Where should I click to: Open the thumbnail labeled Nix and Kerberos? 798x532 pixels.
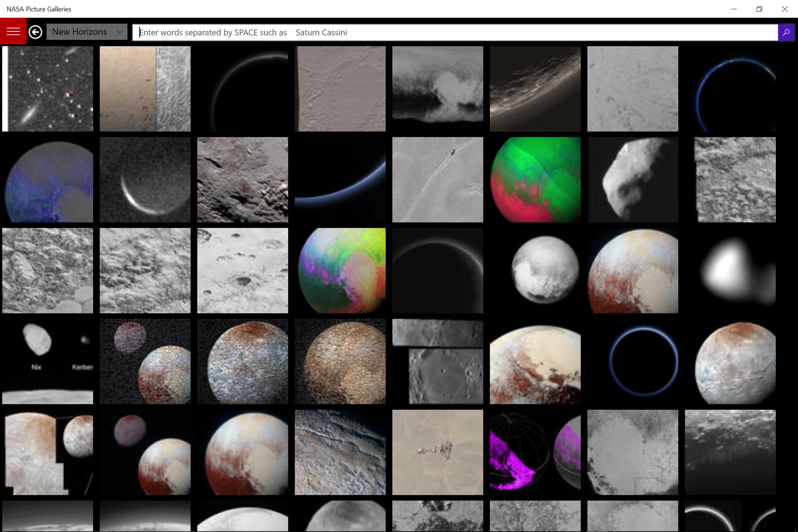coord(48,361)
